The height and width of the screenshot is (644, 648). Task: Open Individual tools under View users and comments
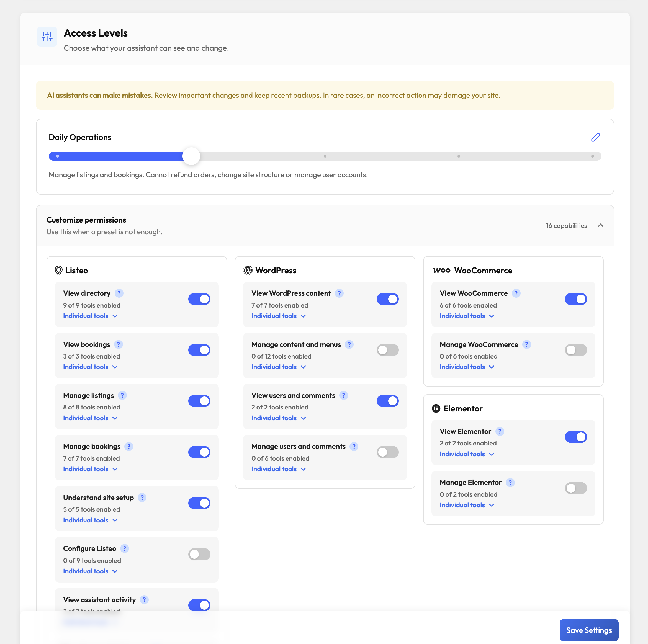tap(279, 418)
